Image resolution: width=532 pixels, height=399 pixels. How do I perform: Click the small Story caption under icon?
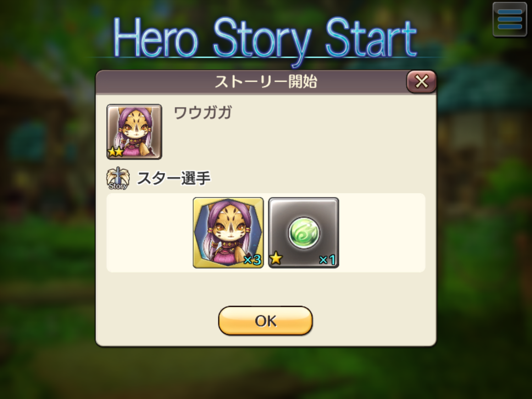(118, 186)
